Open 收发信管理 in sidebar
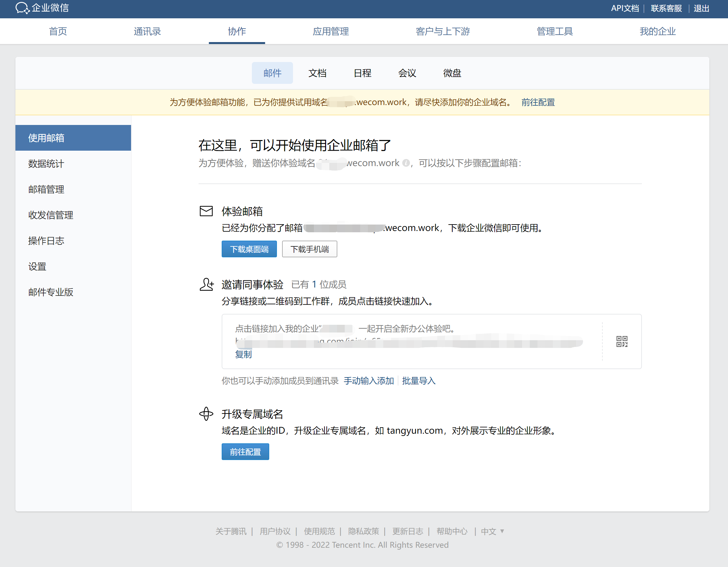728x567 pixels. click(x=73, y=215)
